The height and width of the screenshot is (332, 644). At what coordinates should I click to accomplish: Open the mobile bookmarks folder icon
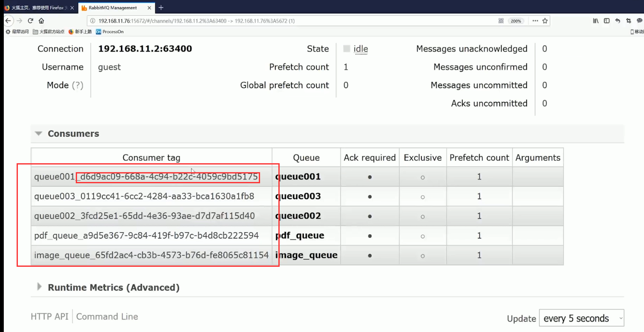click(x=637, y=32)
